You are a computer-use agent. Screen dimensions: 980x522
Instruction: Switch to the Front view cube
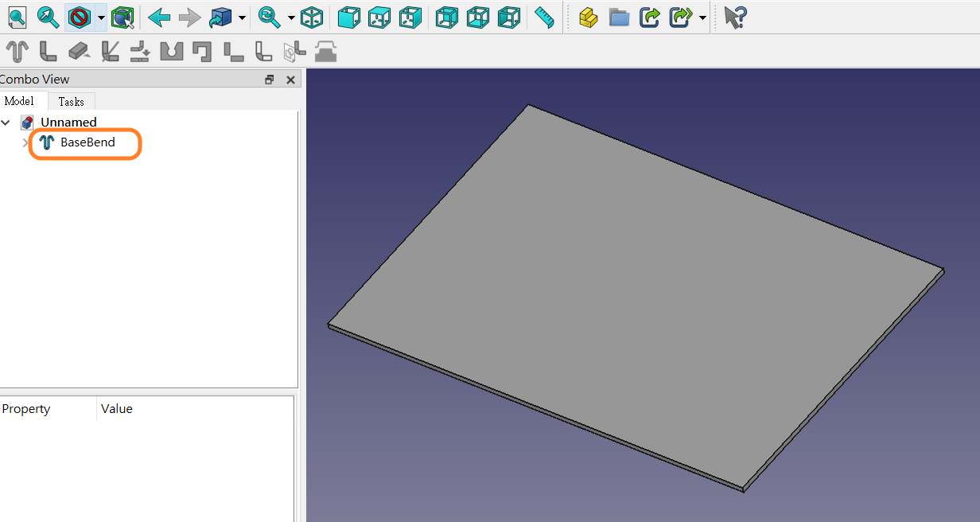click(348, 17)
